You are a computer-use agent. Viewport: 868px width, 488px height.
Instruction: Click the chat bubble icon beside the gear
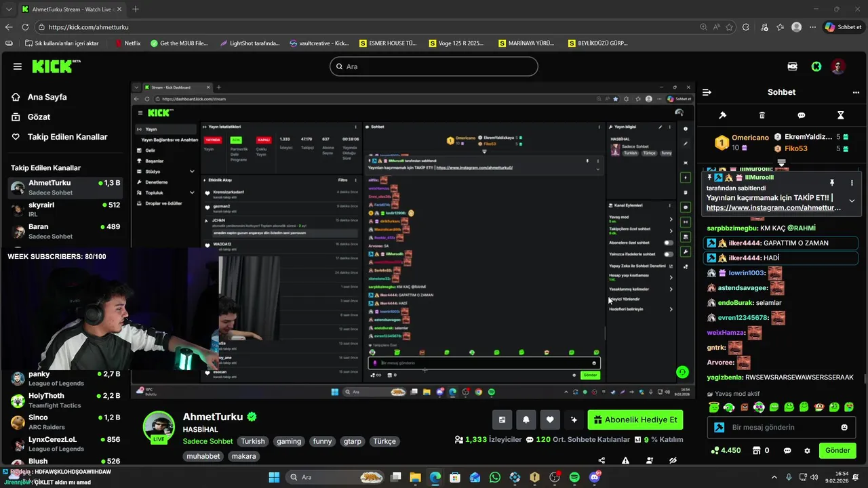(x=787, y=451)
